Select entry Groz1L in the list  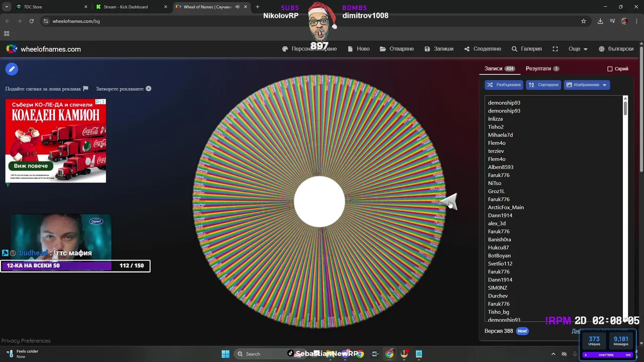click(x=496, y=191)
